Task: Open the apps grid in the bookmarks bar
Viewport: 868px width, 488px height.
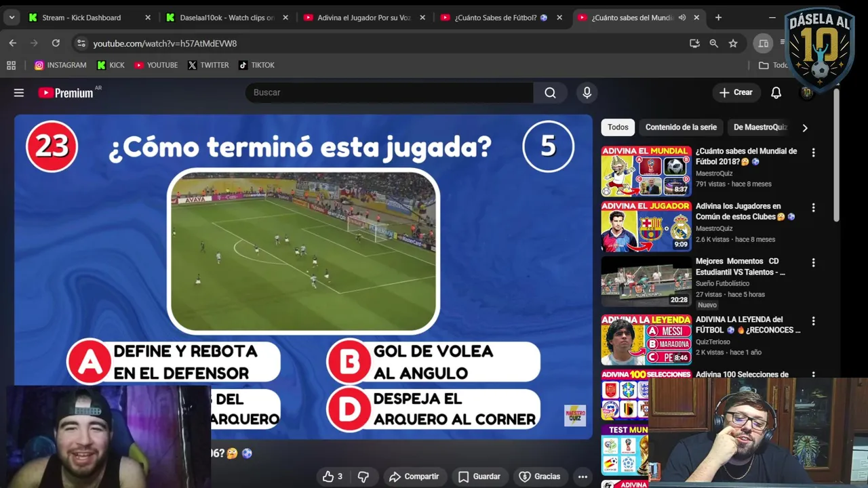Action: coord(11,65)
